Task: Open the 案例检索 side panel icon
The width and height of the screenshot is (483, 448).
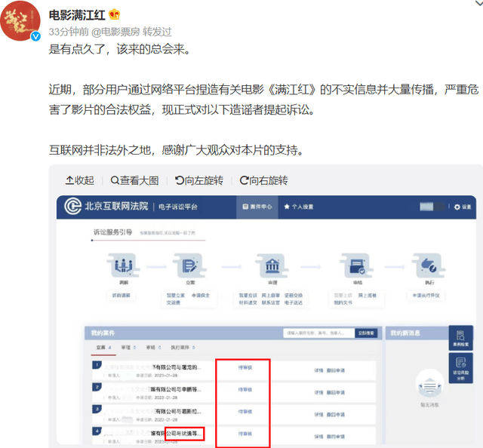Action: click(461, 338)
